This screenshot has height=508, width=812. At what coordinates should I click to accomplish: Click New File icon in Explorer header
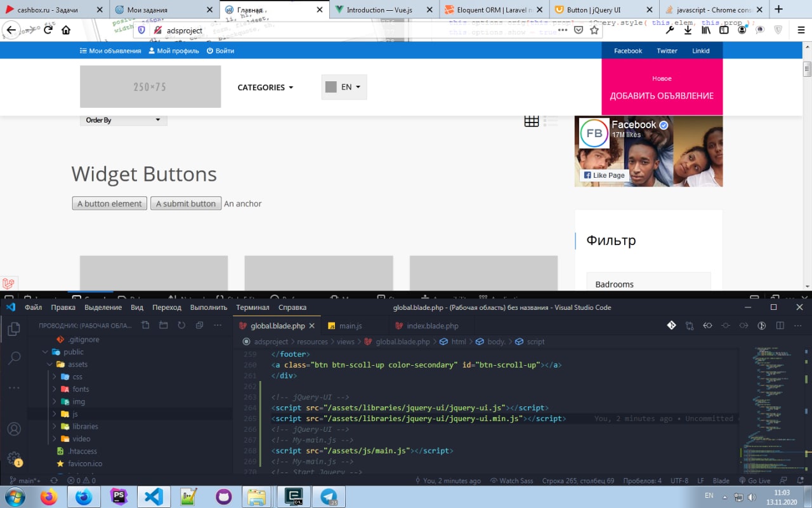145,325
